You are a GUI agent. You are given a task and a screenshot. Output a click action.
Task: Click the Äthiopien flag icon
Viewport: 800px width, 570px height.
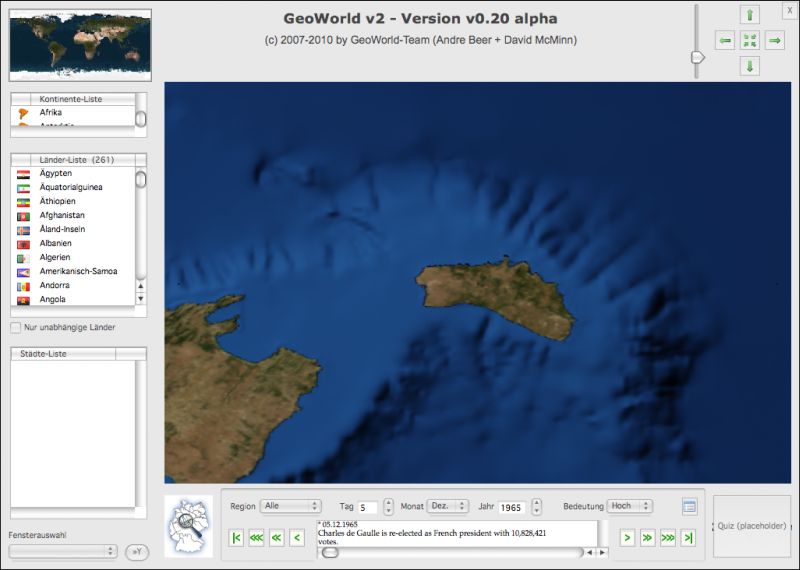click(23, 203)
